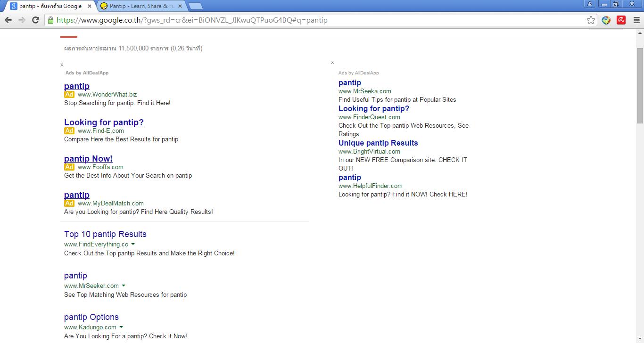Expand dropdown next to www.FindEverything.co
The image size is (644, 343).
click(x=133, y=244)
